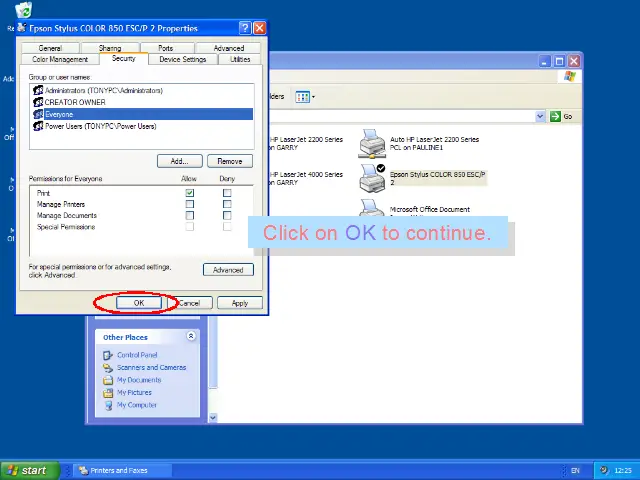Click the system tray icon beside the clock
640x480 pixels.
tap(604, 470)
